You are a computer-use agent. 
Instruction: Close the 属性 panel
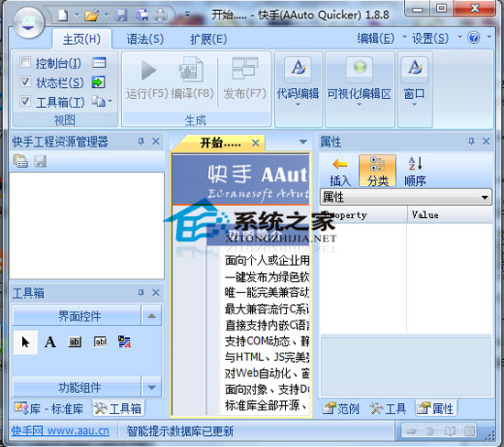486,141
